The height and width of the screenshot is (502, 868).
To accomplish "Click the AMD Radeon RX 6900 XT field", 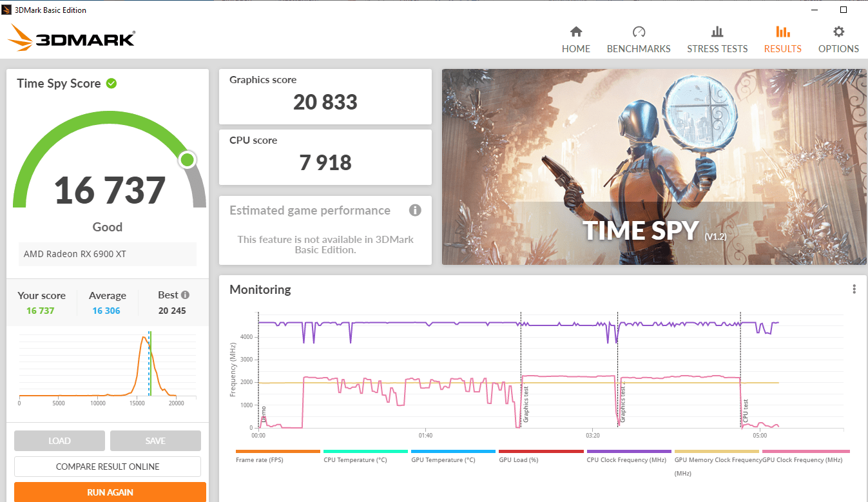I will pos(108,254).
